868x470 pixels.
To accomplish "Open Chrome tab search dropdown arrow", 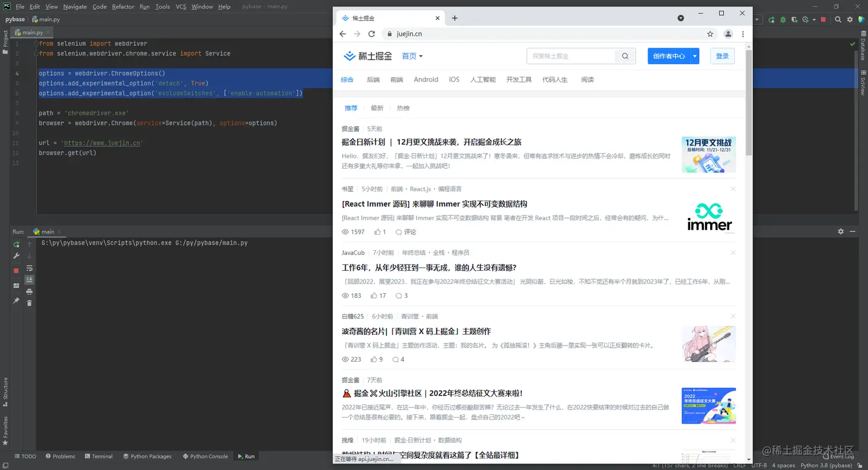I will (x=681, y=18).
